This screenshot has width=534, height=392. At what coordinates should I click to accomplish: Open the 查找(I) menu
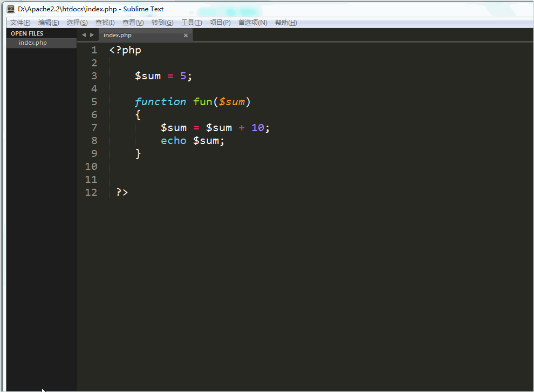[x=105, y=23]
